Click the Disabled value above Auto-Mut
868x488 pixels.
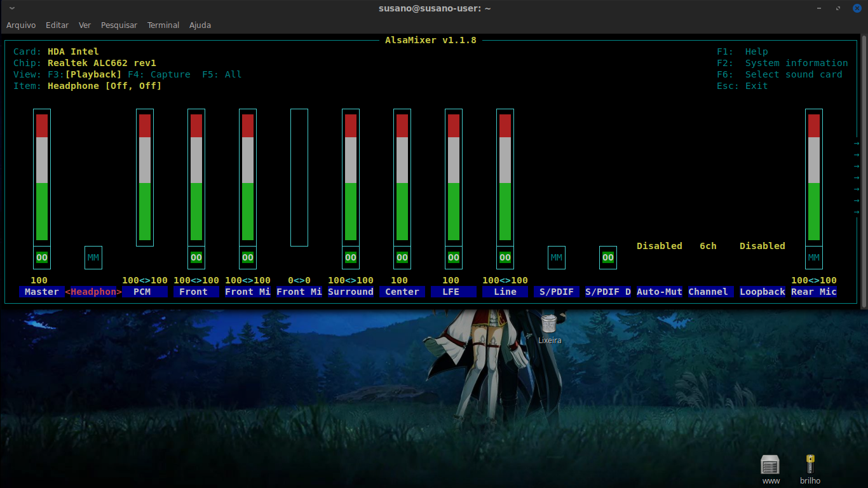tap(660, 246)
